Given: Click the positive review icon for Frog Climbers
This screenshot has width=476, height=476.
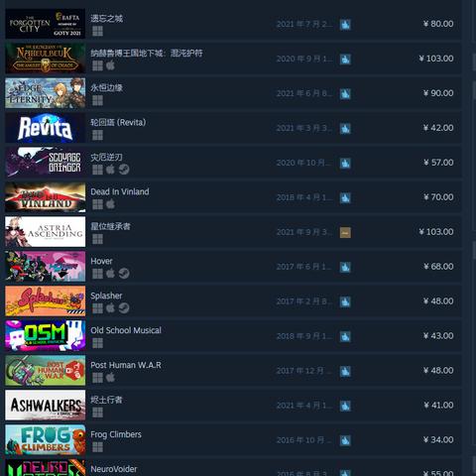Looking at the screenshot, I should click(x=345, y=440).
